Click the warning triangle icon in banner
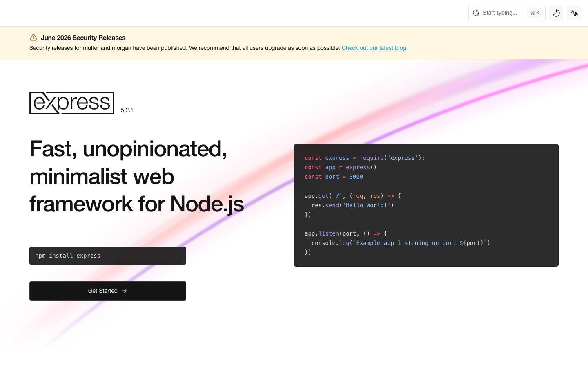 pos(33,38)
